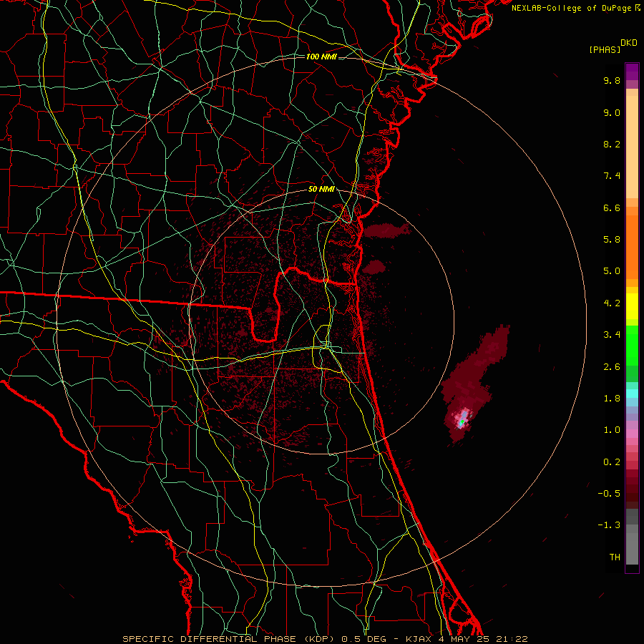The width and height of the screenshot is (644, 644).
Task: Click the 100 NMI range ring label
Action: [321, 57]
